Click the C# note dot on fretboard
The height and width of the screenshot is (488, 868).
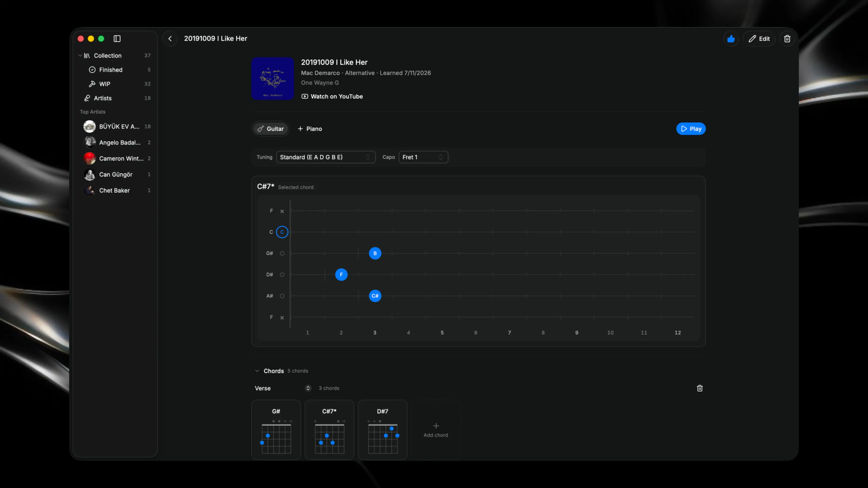coord(375,296)
